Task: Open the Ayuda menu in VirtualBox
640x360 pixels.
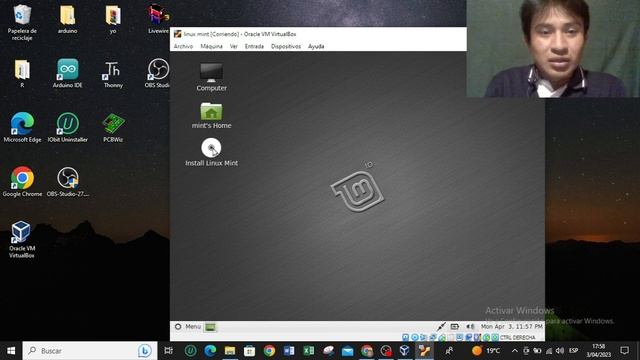Action: (316, 47)
